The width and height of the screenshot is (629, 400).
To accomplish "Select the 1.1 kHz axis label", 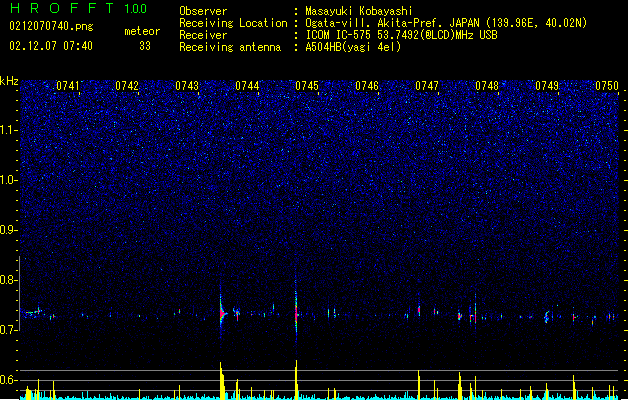I will (x=9, y=130).
